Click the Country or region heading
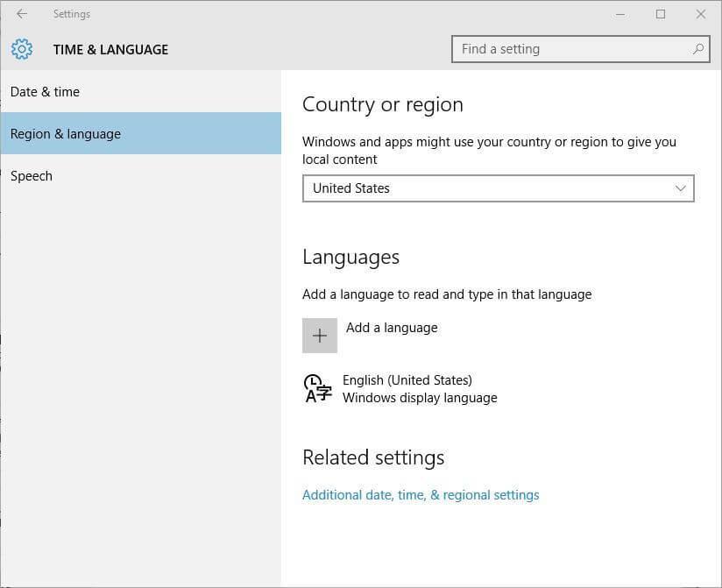 coord(383,104)
